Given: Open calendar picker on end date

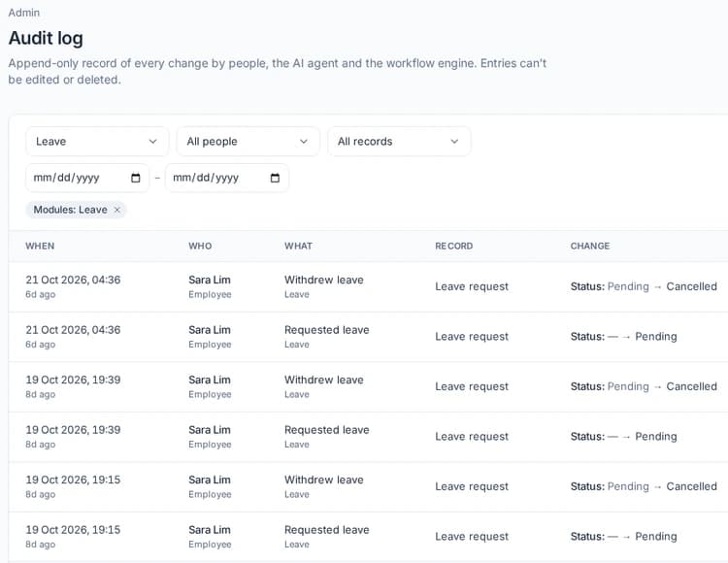Looking at the screenshot, I should [275, 178].
